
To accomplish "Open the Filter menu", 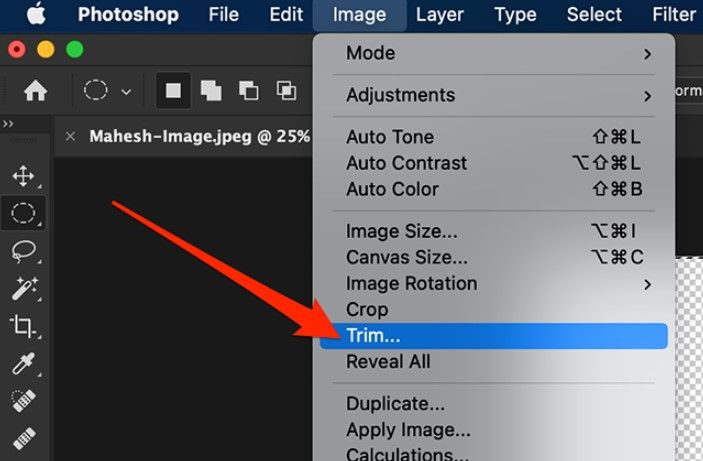I will [x=674, y=15].
